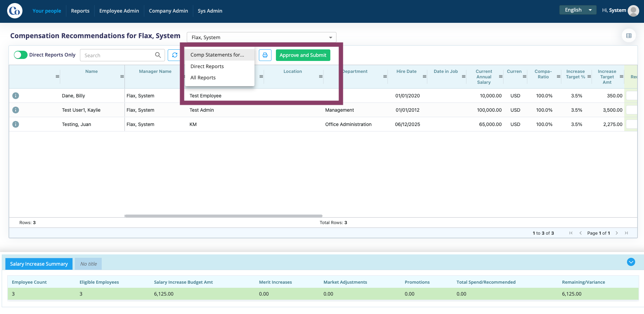Open the Name column menu icon
Screen dimensions: 644x314
point(122,77)
